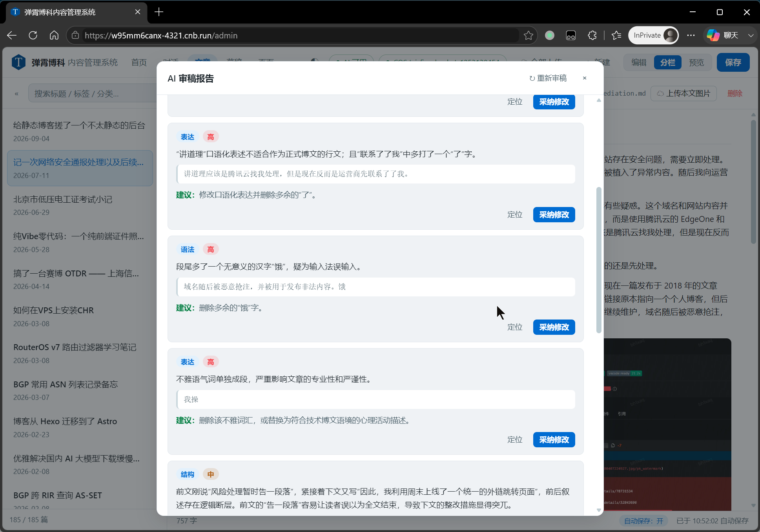Open article 博客从 Hexo 迁移到了 Astro

pos(80,427)
